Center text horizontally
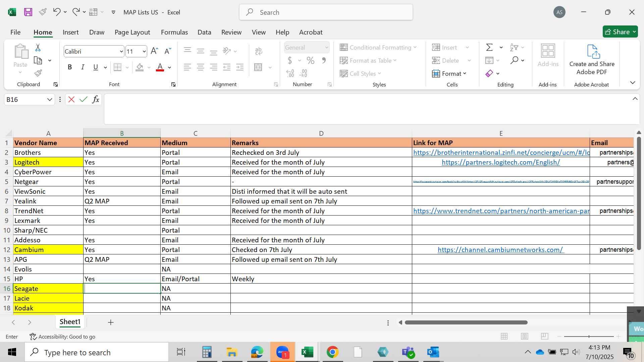This screenshot has width=644, height=362. click(x=201, y=67)
